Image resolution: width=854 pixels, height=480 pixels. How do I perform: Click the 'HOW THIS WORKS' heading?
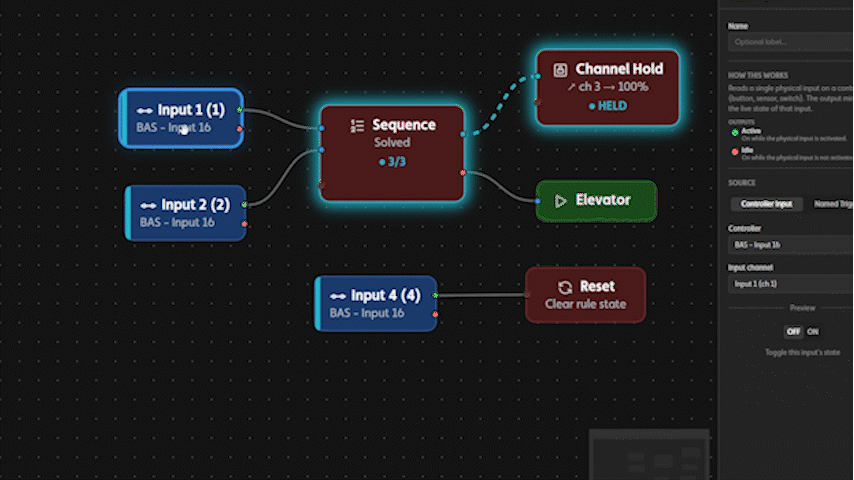(x=758, y=75)
